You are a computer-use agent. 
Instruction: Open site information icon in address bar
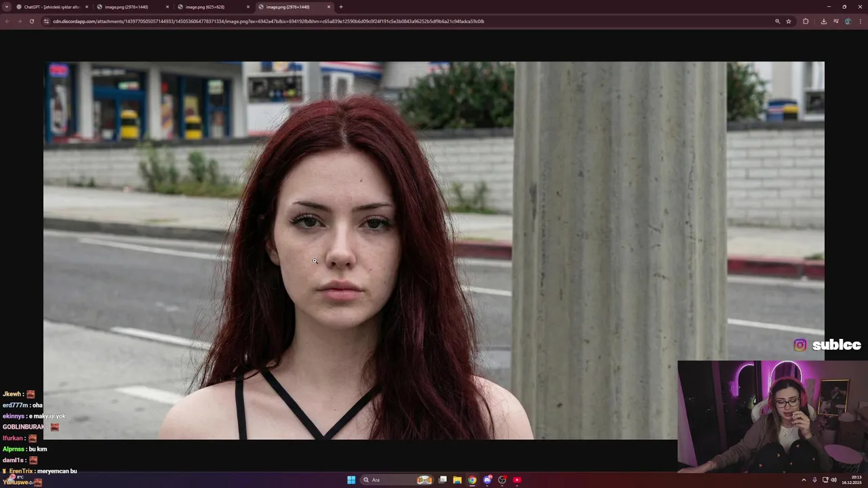(47, 21)
